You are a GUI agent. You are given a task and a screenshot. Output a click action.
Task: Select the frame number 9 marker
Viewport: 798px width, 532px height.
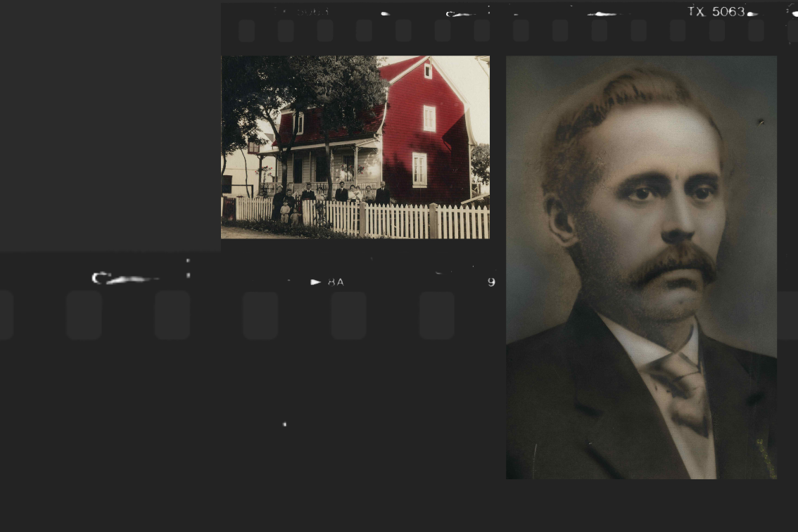coord(491,282)
